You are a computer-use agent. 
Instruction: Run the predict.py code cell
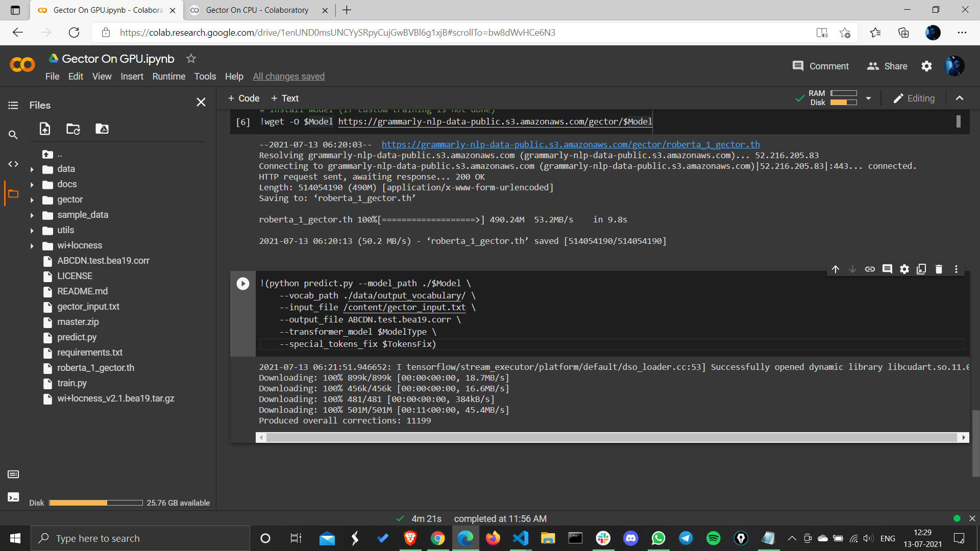click(242, 284)
